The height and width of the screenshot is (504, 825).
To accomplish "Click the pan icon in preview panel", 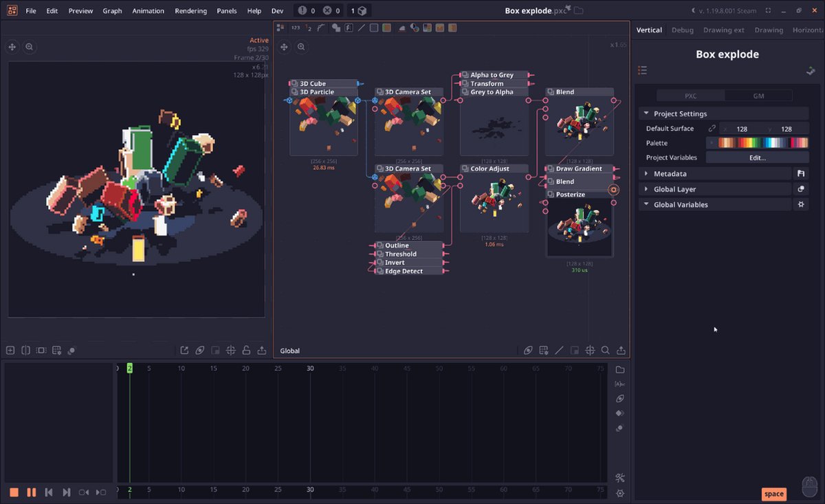I will pos(12,47).
